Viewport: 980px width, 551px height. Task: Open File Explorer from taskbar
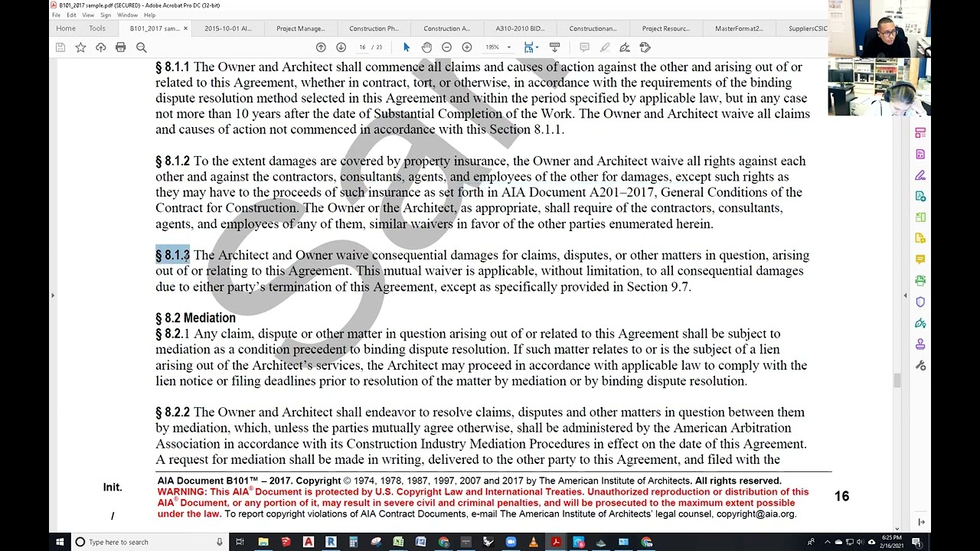click(x=263, y=542)
